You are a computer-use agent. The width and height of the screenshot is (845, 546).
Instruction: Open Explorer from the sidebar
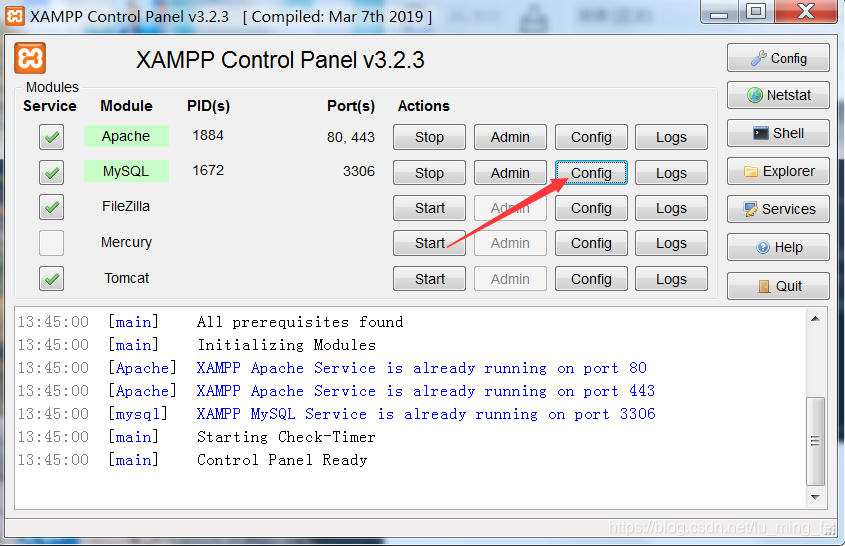[x=778, y=171]
